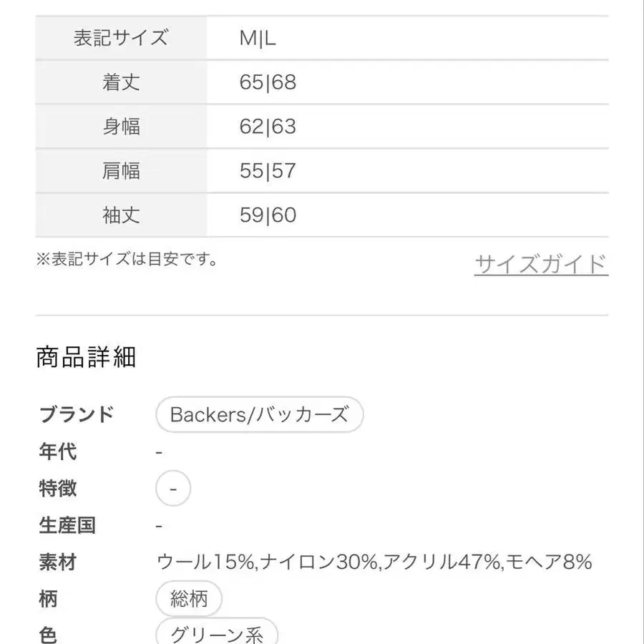Click the ※表記サイズは目安です disclaimer note

coord(129,260)
